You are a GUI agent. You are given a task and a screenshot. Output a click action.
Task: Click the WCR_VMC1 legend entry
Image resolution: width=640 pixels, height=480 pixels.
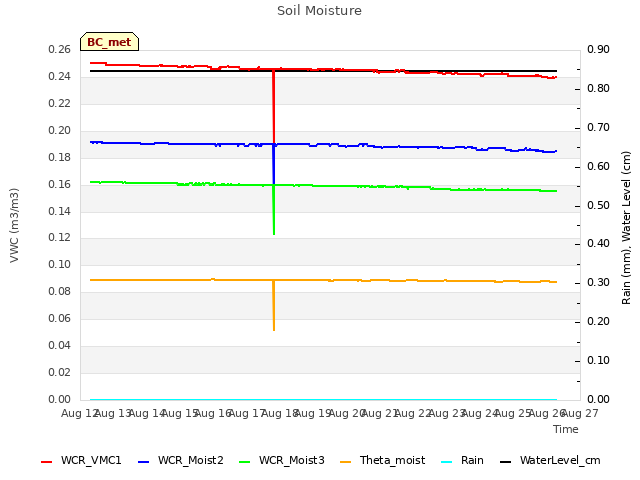[81, 460]
